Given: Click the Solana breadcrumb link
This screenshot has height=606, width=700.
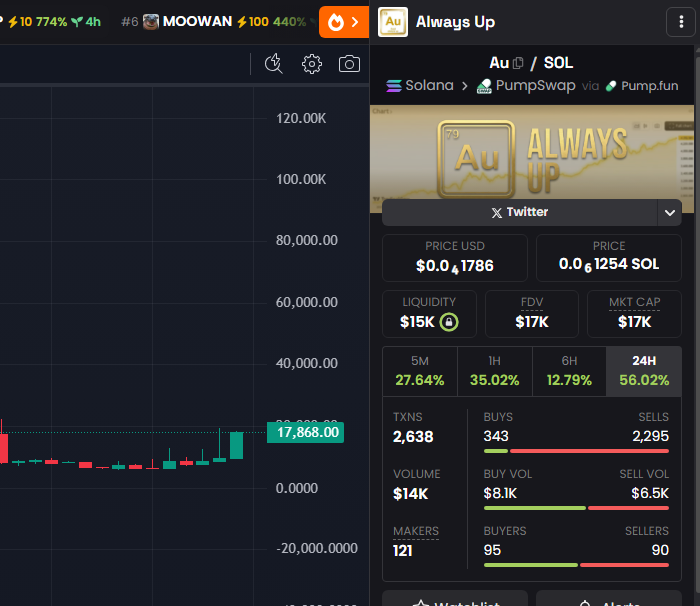Looking at the screenshot, I should [429, 85].
